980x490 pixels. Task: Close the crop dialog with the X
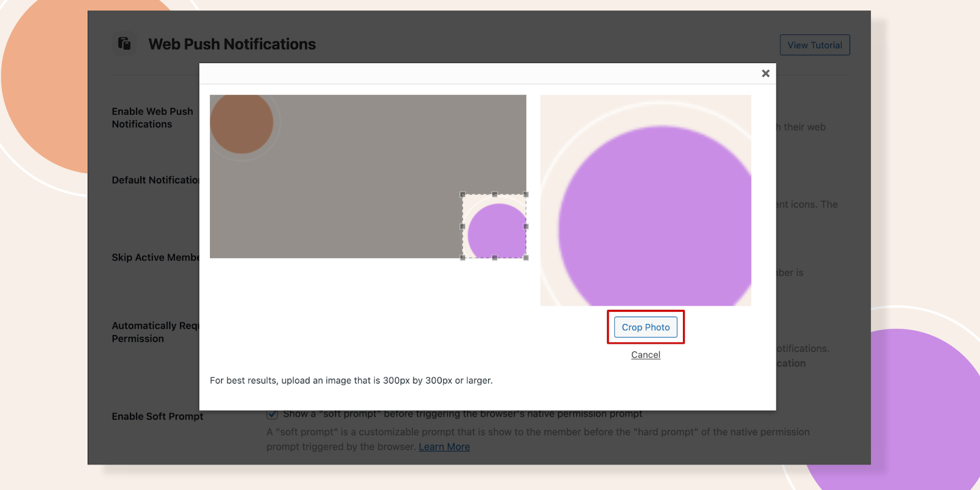click(765, 73)
